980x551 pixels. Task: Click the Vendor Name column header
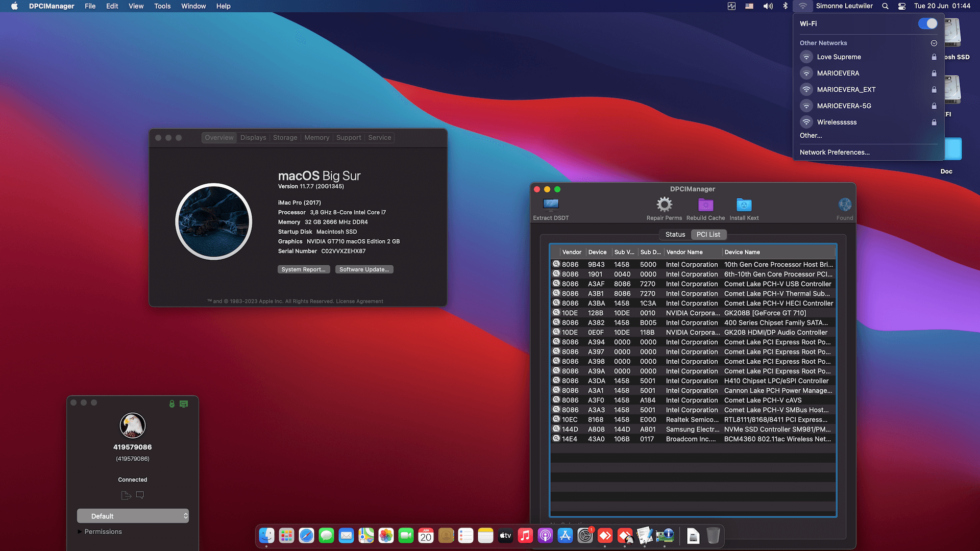[x=693, y=252]
